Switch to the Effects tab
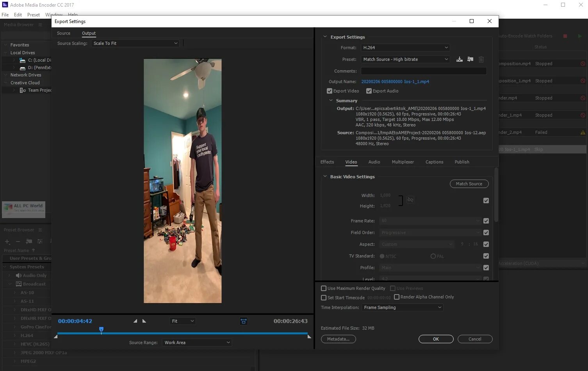 pos(327,162)
